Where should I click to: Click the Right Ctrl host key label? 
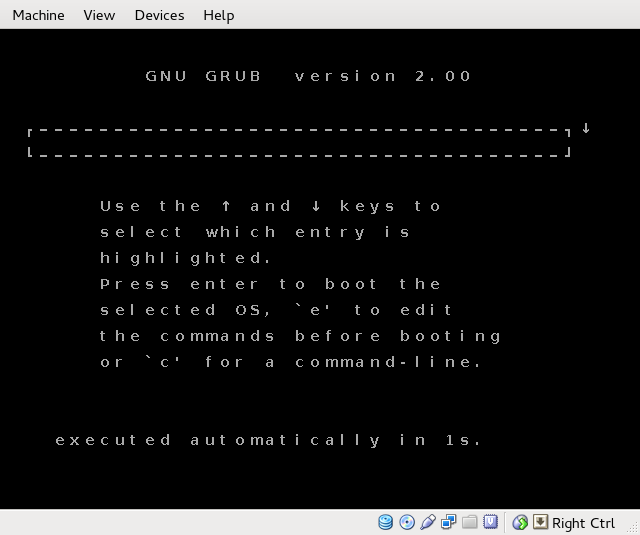point(583,523)
